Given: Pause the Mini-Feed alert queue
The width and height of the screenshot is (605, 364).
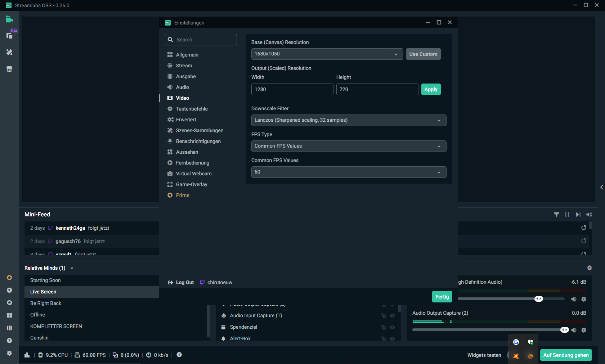Looking at the screenshot, I should coord(567,215).
